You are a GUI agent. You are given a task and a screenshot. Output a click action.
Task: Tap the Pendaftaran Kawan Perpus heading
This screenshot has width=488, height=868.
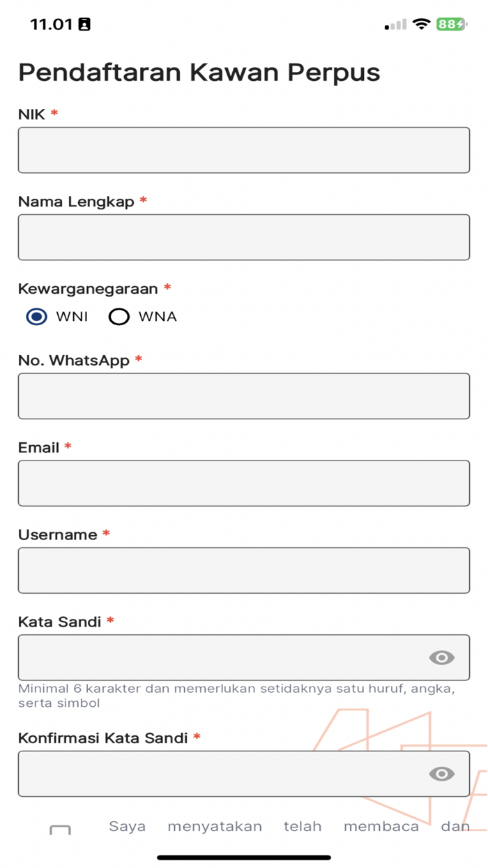pyautogui.click(x=199, y=73)
